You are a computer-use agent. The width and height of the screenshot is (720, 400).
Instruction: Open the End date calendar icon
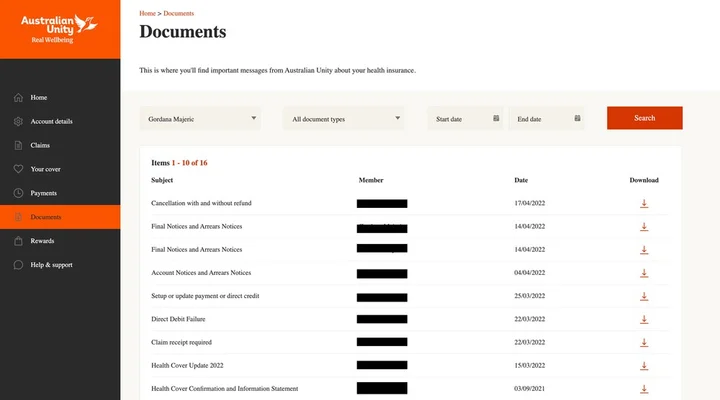click(x=577, y=118)
